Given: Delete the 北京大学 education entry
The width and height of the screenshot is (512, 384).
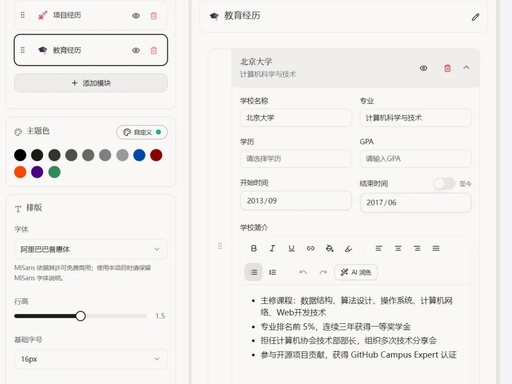Looking at the screenshot, I should [447, 68].
